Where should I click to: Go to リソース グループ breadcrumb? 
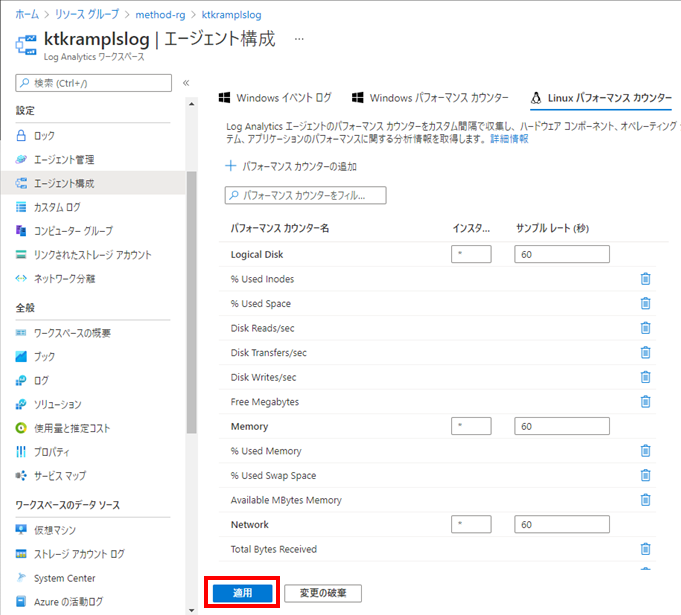(87, 14)
